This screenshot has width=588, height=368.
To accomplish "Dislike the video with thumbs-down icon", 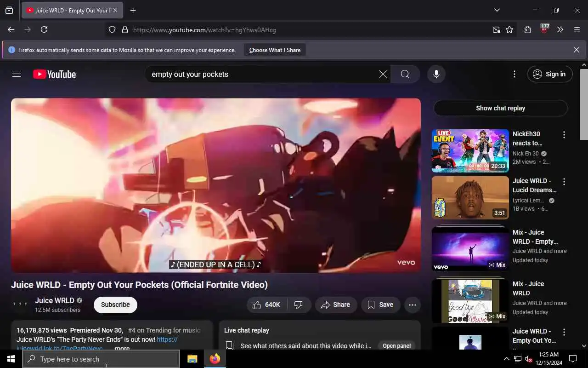I will click(x=299, y=305).
